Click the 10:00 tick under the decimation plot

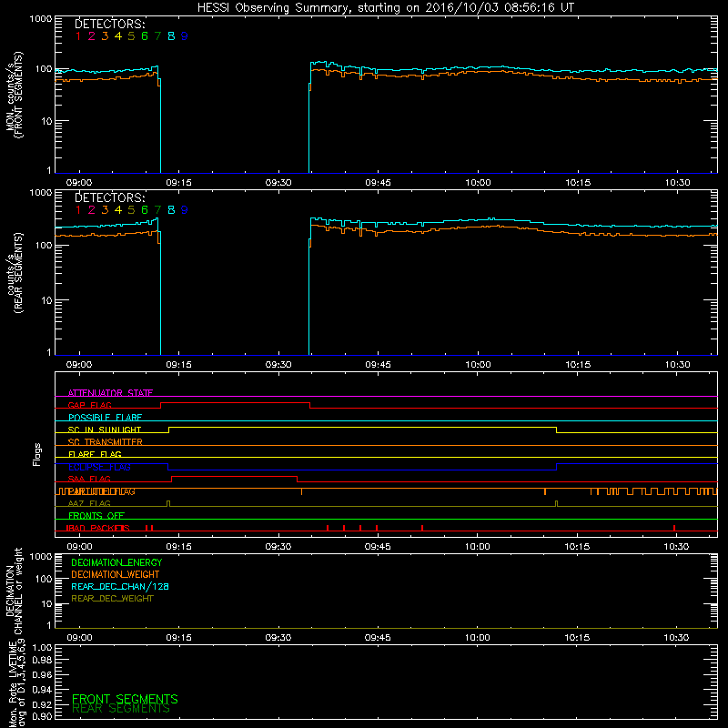(x=477, y=638)
